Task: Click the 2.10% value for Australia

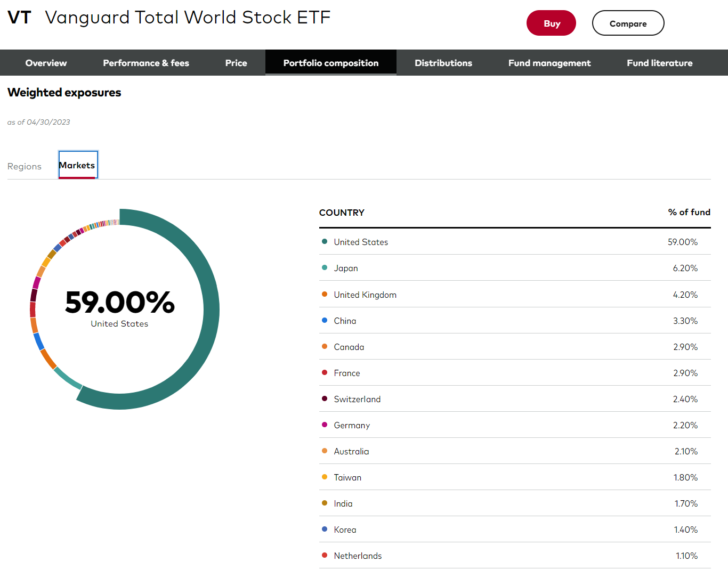Action: coord(686,451)
